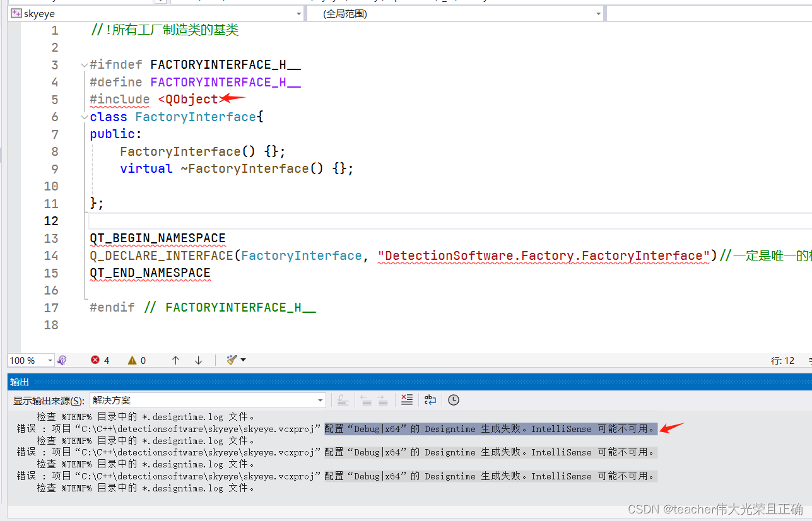Collapse the class FactoryInterface block

pyautogui.click(x=85, y=117)
